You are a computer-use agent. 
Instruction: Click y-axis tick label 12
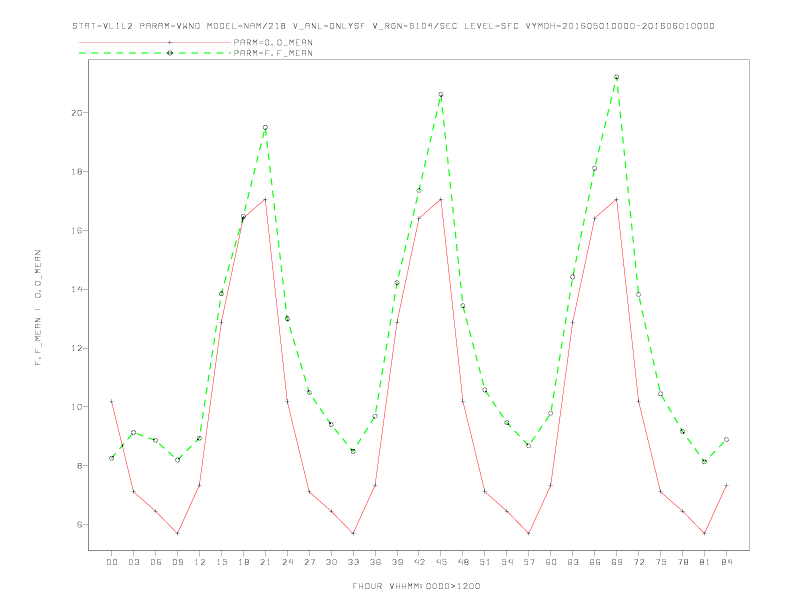(77, 348)
